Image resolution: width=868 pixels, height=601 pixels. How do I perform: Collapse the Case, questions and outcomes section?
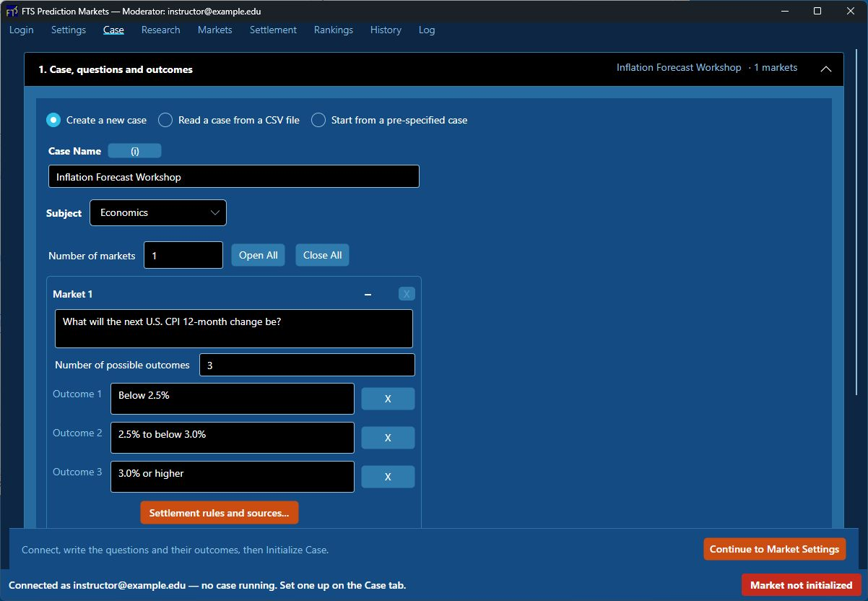(x=826, y=69)
